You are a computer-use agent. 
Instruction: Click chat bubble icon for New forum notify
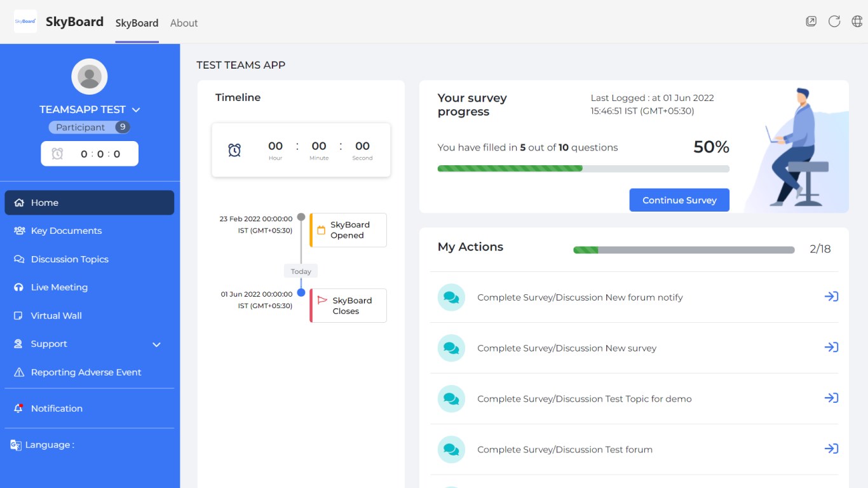coord(451,297)
